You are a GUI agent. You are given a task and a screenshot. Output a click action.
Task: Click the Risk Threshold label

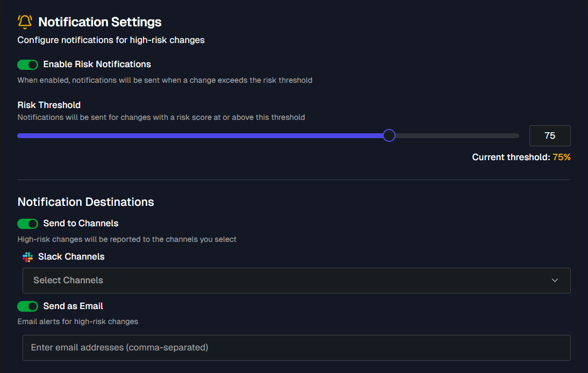pos(49,105)
